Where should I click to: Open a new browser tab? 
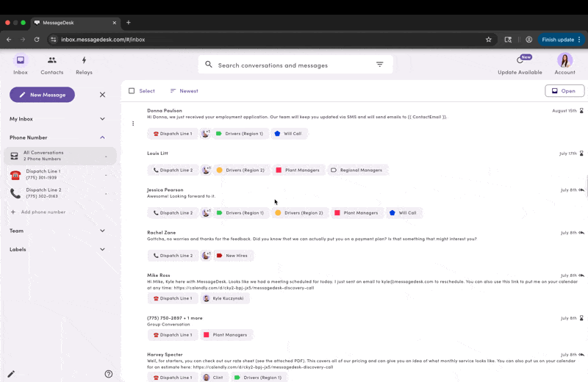pyautogui.click(x=128, y=23)
